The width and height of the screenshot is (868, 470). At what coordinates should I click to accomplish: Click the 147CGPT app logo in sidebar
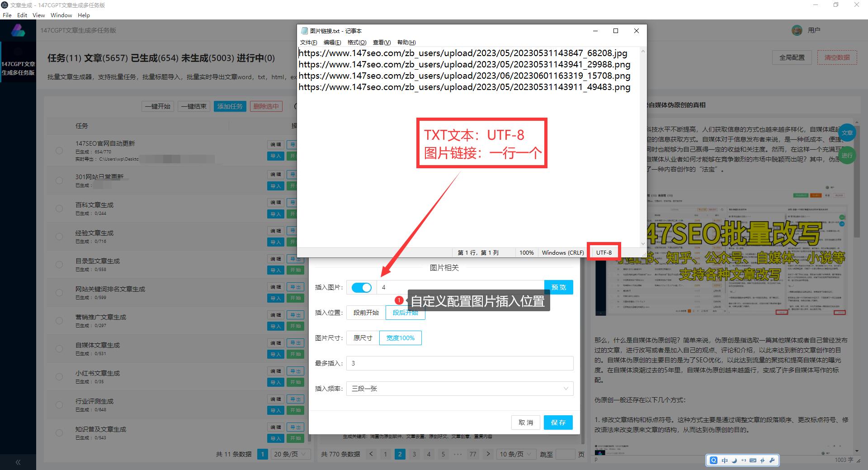pyautogui.click(x=18, y=30)
